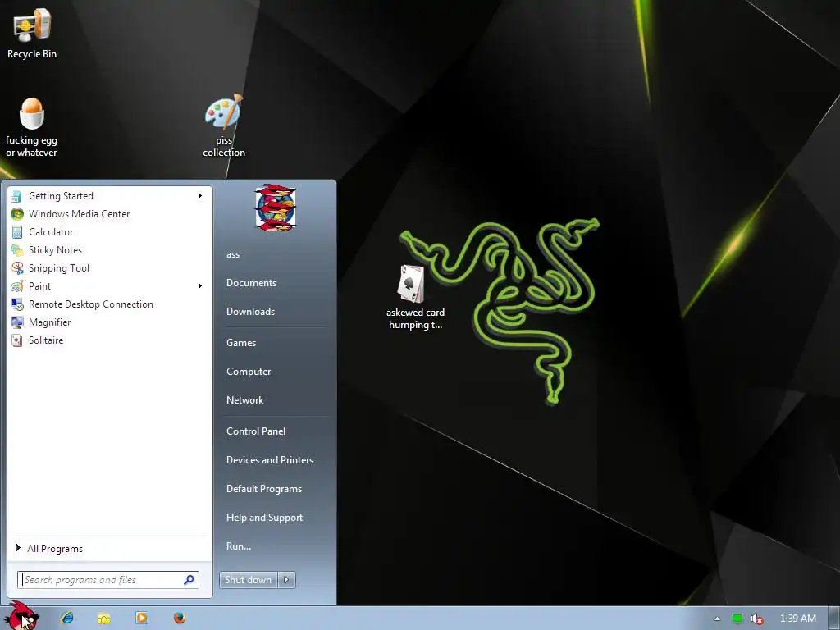The image size is (840, 630).
Task: Click the Sticky Notes icon
Action: (x=17, y=250)
